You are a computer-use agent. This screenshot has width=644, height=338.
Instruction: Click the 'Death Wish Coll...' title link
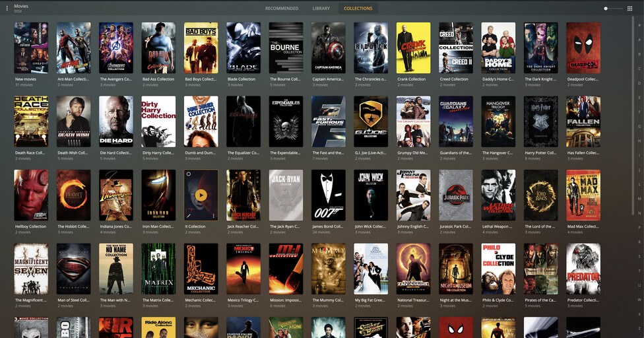pyautogui.click(x=73, y=152)
